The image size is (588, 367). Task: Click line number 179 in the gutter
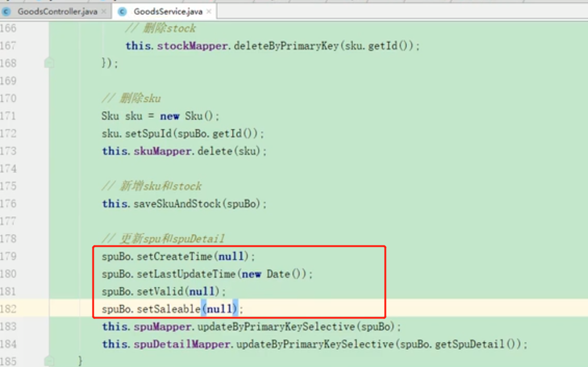[x=8, y=257]
